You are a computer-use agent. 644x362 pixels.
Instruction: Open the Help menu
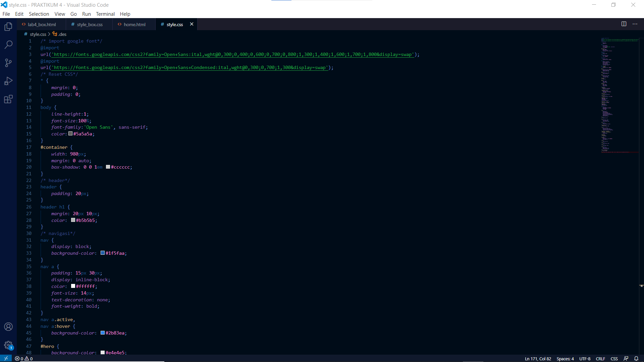tap(125, 14)
